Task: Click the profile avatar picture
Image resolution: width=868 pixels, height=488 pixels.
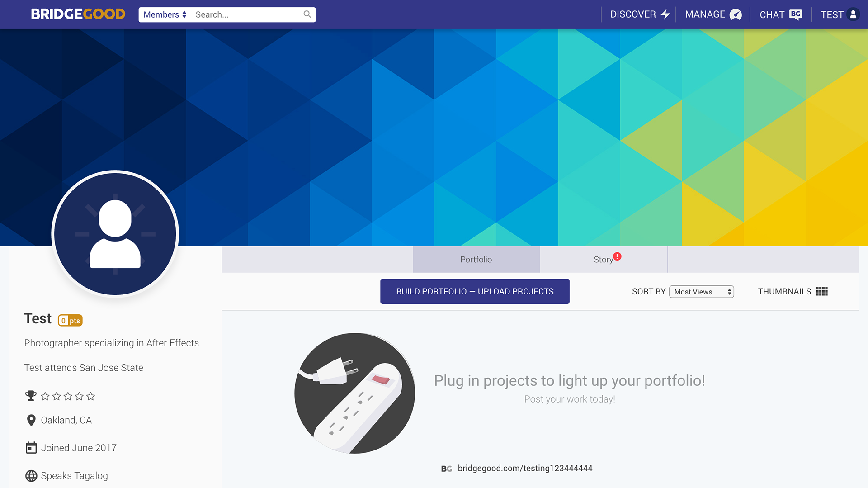Action: tap(115, 234)
